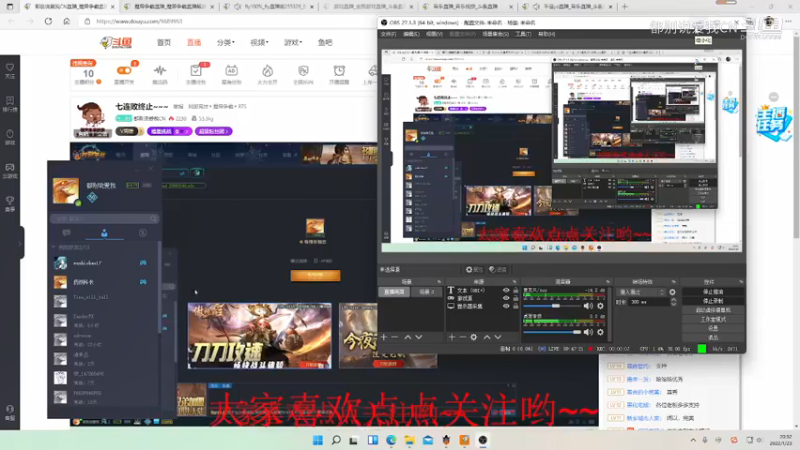Viewport: 800px width, 450px height.
Task: Open the AD advertising task icon
Action: tap(231, 73)
